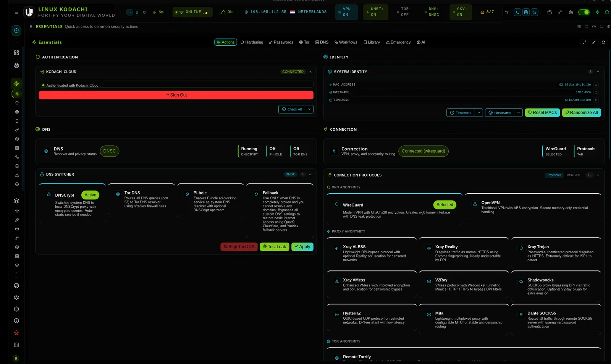Toggle the DNS: DNSC status chip

point(433,12)
